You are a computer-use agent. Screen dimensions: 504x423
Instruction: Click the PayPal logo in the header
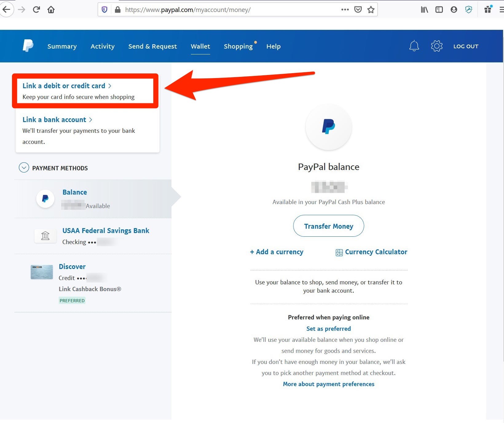(x=28, y=46)
